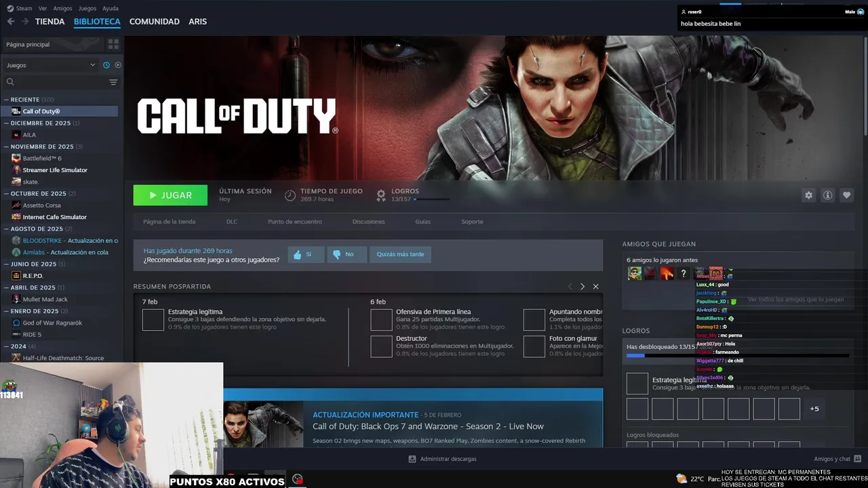Open the Amigos menu
The width and height of the screenshot is (868, 488).
pyautogui.click(x=62, y=8)
